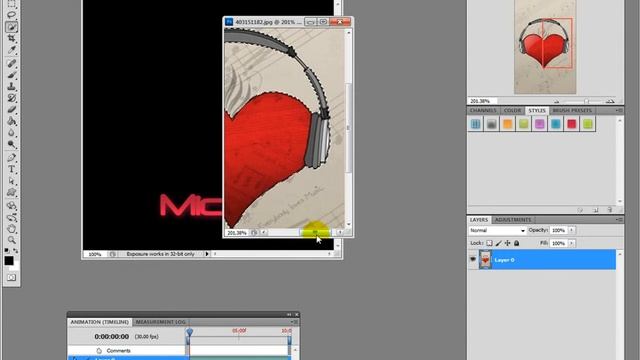Toggle visibility of Layer 0
The height and width of the screenshot is (360, 640).
tap(473, 260)
